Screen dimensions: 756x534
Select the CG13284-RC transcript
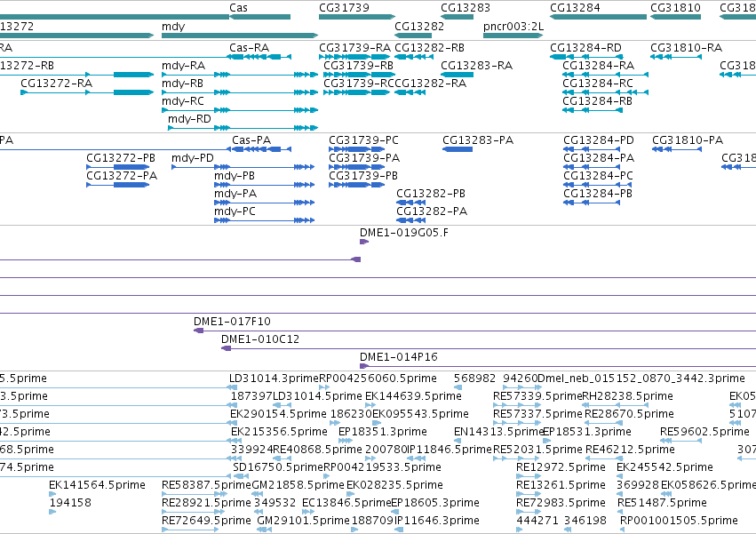point(606,92)
